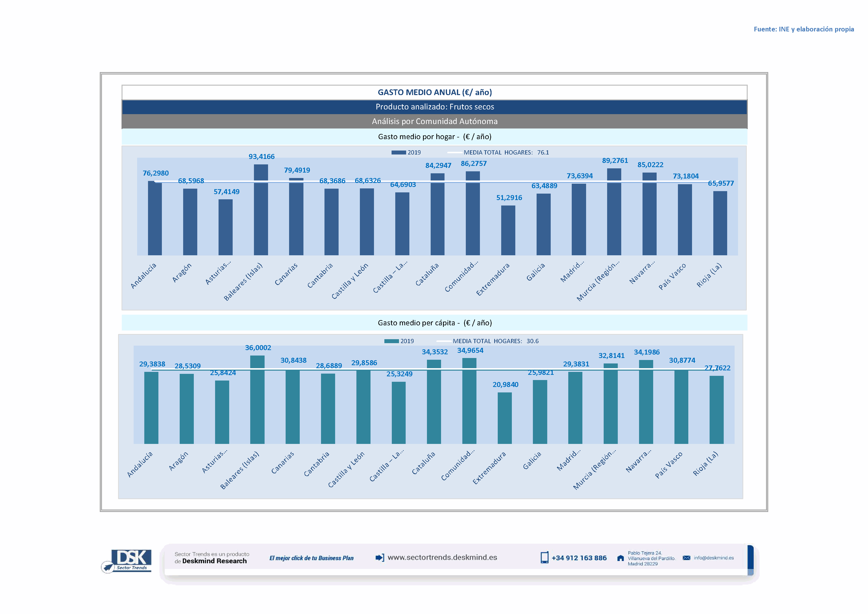Image resolution: width=868 pixels, height=614 pixels.
Task: Click the 2019 legend swatch in household chart
Action: tap(398, 152)
